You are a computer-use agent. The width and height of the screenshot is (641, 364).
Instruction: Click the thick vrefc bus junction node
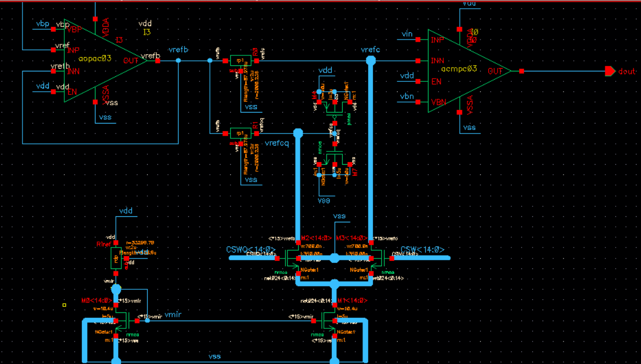tap(370, 61)
